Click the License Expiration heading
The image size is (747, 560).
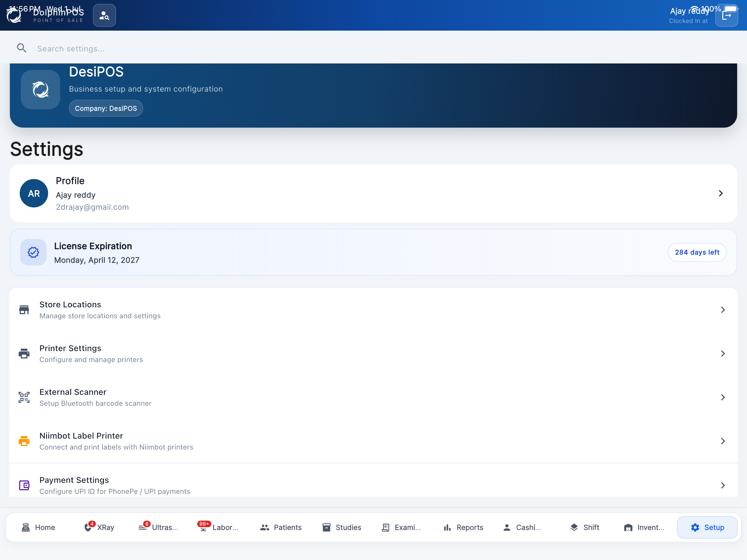click(93, 246)
